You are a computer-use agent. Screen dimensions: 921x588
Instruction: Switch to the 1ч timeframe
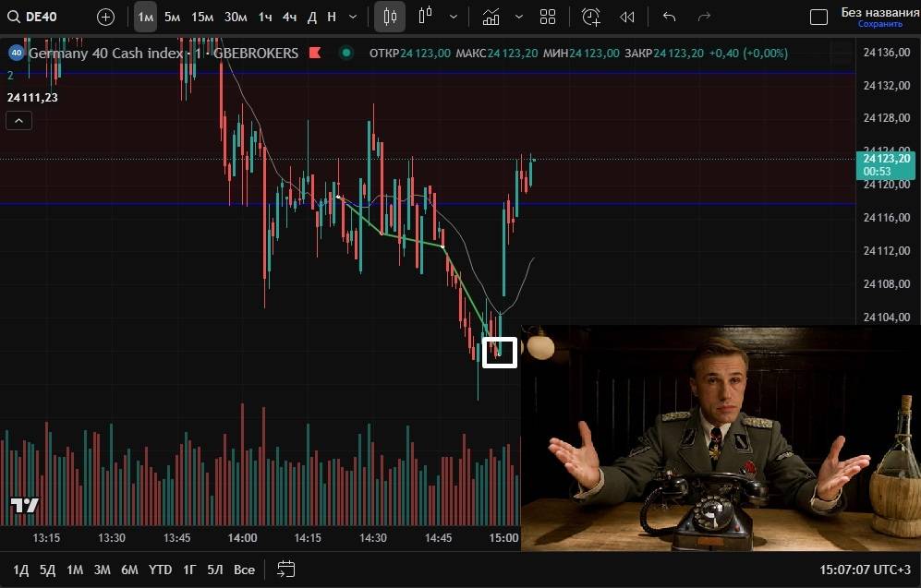pos(265,17)
